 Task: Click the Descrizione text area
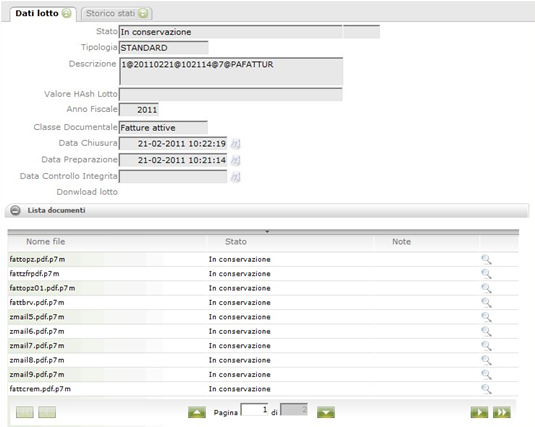[x=231, y=71]
